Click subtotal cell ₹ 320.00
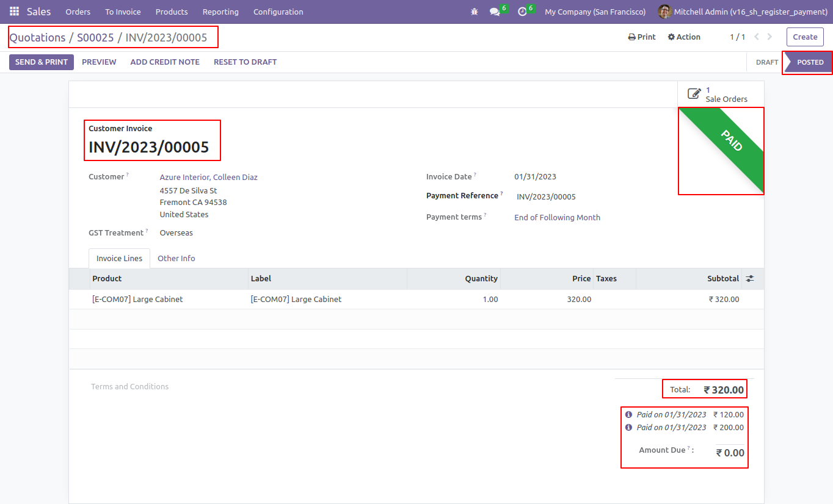Viewport: 833px width, 504px height. [x=689, y=299]
